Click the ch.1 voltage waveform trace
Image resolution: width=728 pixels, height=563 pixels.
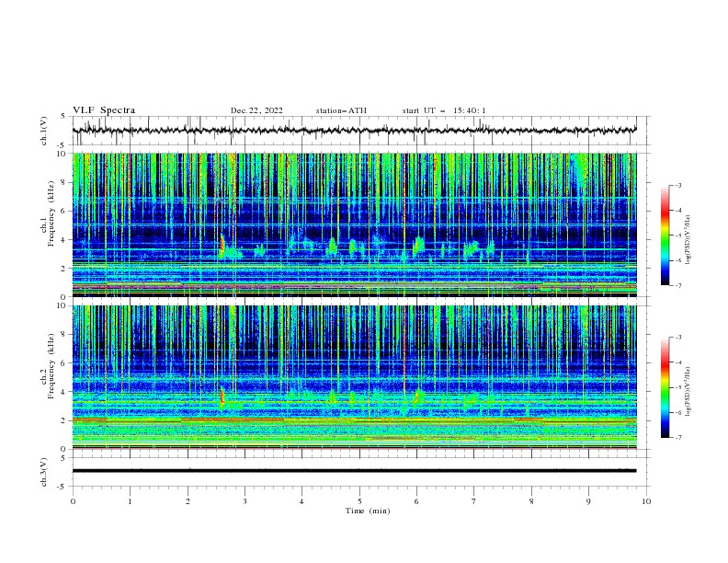(354, 131)
